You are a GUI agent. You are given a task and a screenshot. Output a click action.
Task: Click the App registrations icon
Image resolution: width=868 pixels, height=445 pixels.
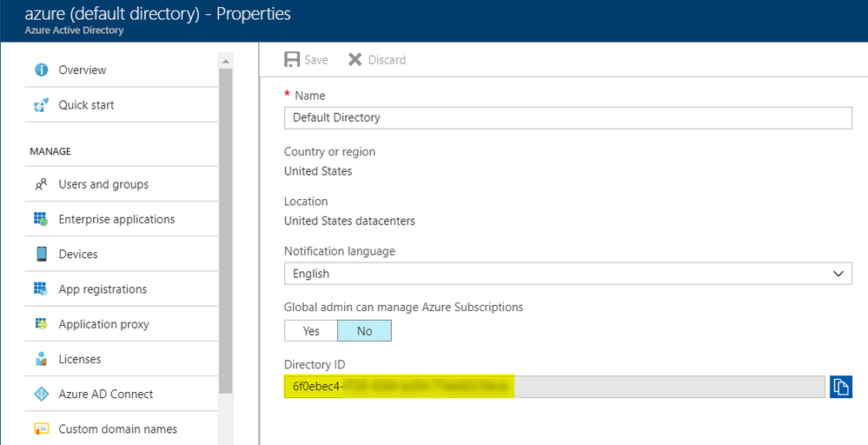point(41,289)
